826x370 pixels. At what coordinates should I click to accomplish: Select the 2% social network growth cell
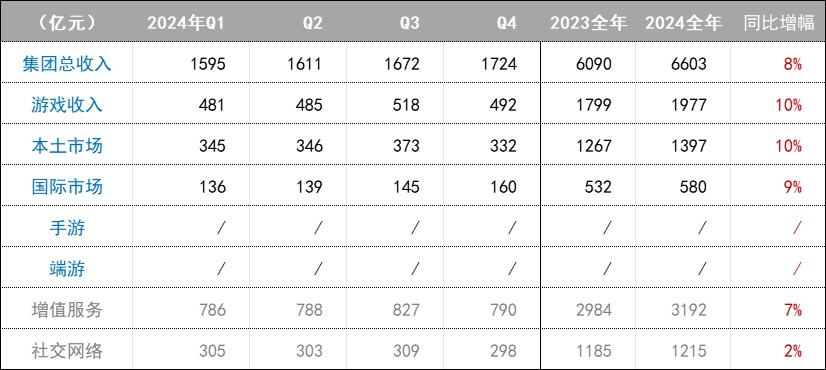793,351
